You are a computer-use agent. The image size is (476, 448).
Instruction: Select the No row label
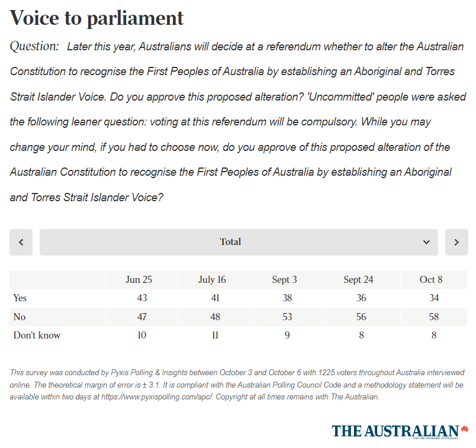[x=20, y=317]
